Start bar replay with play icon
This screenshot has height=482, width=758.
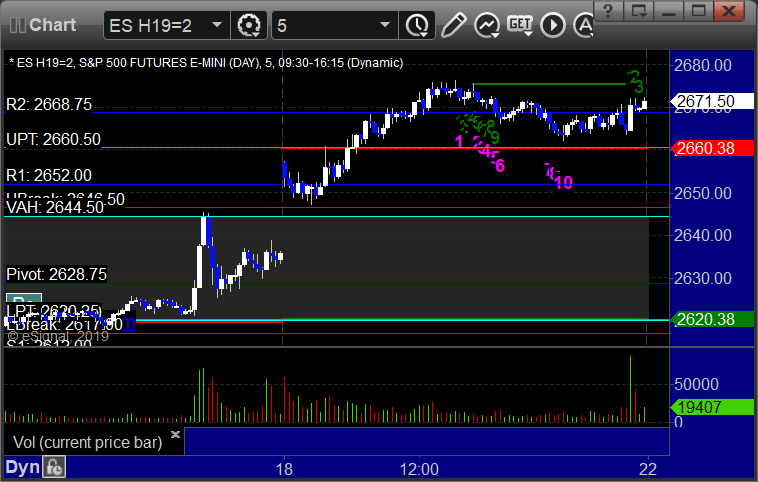tap(553, 25)
